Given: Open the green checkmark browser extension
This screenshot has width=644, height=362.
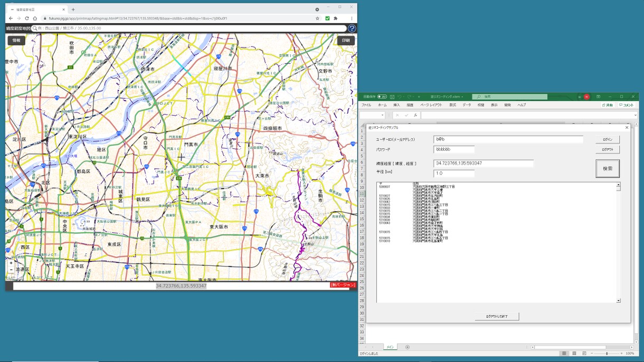Looking at the screenshot, I should (x=327, y=18).
